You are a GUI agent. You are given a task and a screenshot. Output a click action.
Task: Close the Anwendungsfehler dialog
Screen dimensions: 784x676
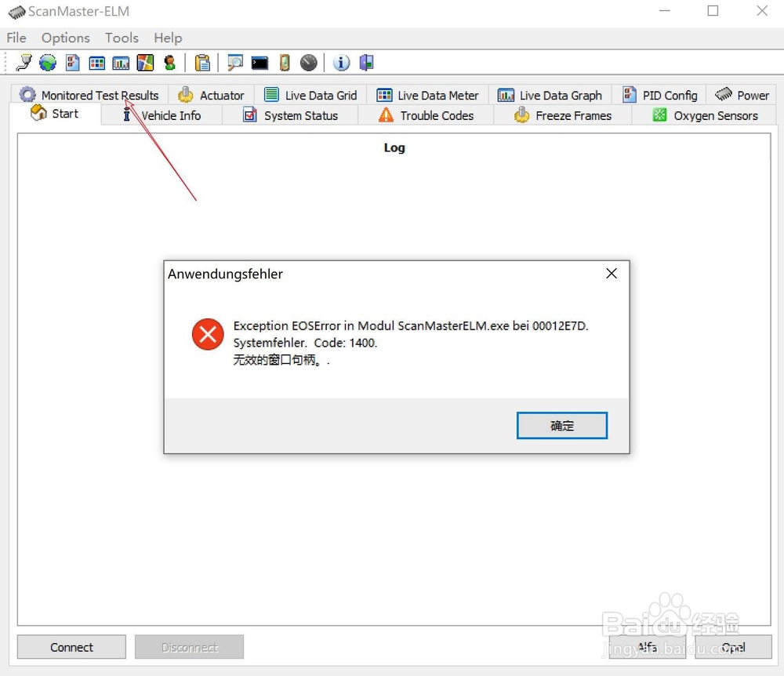611,274
